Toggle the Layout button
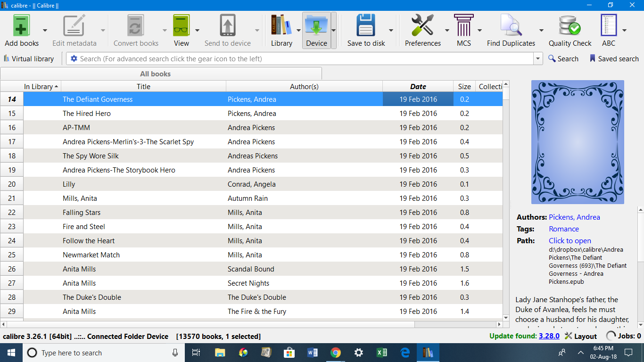644x362 pixels. click(581, 336)
